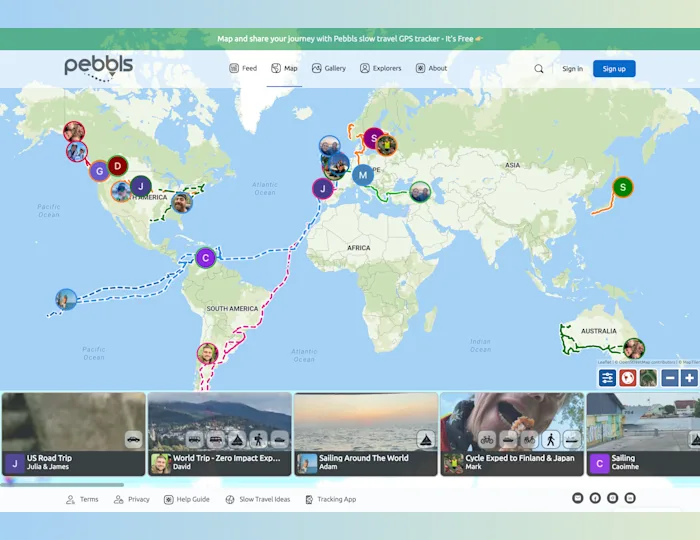Open the Privacy link
The height and width of the screenshot is (540, 700).
click(x=132, y=499)
